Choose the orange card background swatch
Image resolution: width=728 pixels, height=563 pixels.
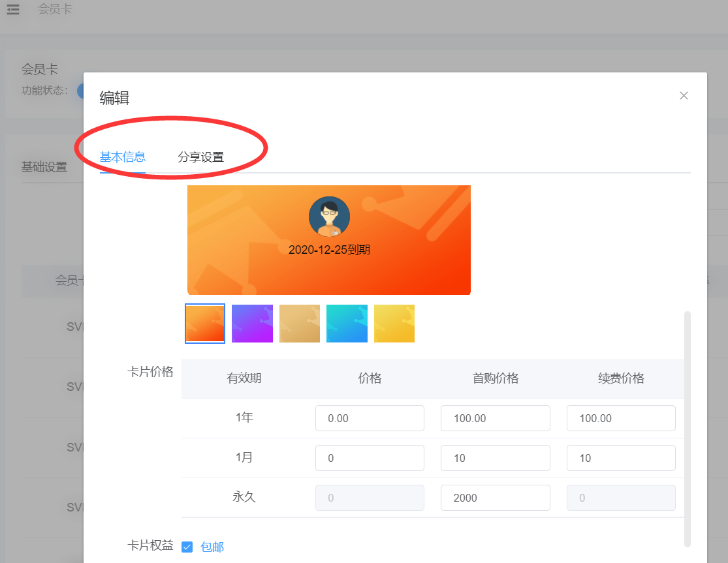pyautogui.click(x=205, y=324)
